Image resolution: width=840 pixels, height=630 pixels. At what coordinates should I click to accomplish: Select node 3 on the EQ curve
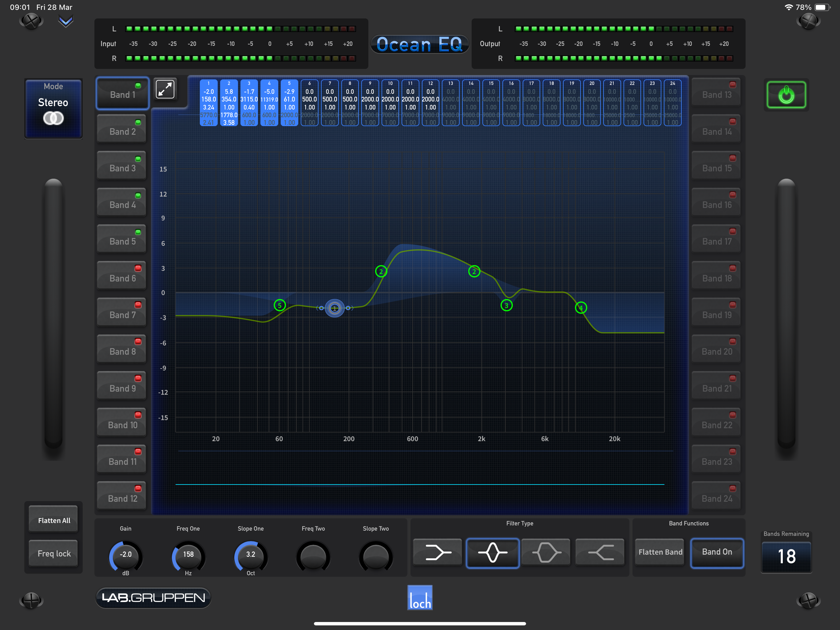click(506, 305)
